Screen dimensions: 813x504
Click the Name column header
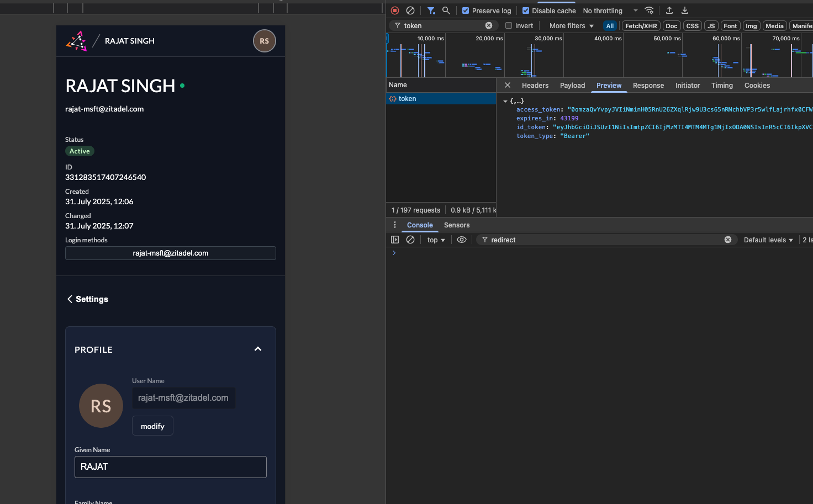441,84
